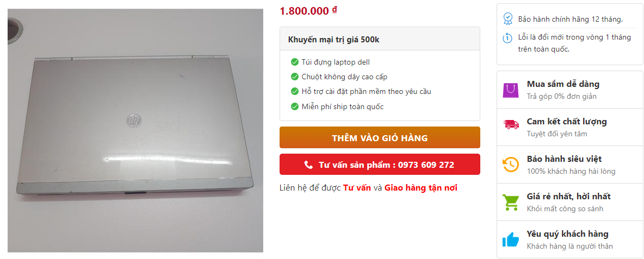Click the green shopping cart icon
Screen dimensions: 644x259
point(511,202)
